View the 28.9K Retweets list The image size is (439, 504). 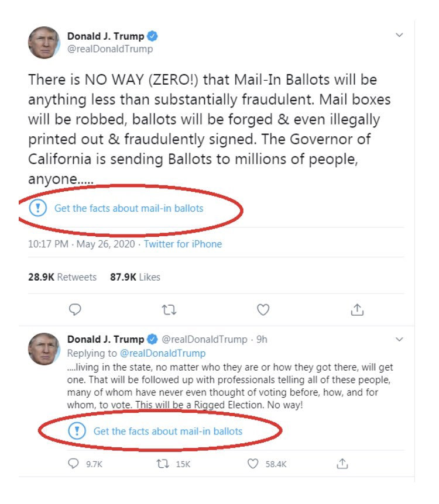pos(62,277)
